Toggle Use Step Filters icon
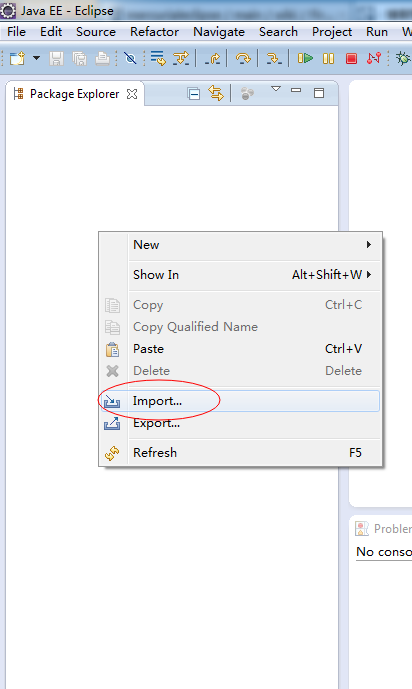The width and height of the screenshot is (412, 689). point(181,58)
